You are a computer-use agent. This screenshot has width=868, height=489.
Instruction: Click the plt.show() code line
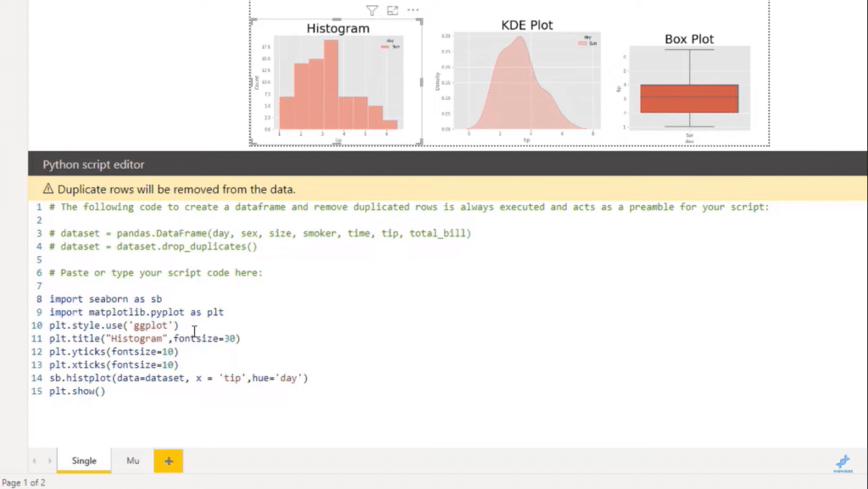(77, 392)
